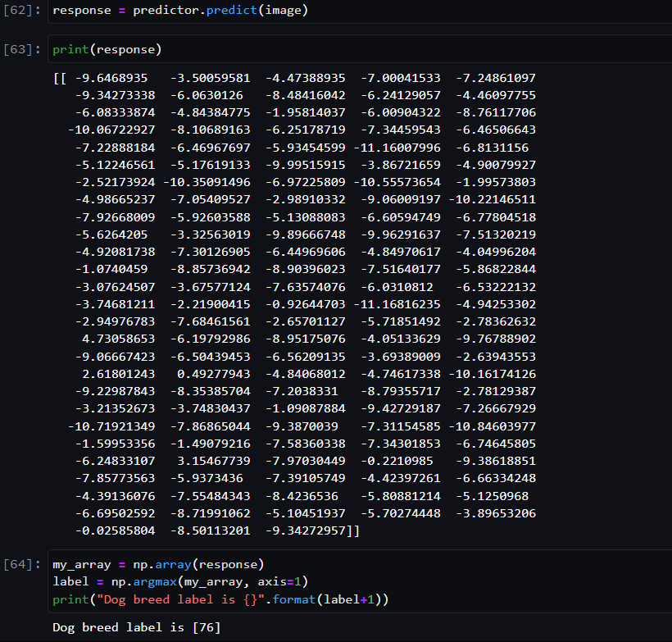672x642 pixels.
Task: Click the value -11.16816235
Action: (x=397, y=304)
